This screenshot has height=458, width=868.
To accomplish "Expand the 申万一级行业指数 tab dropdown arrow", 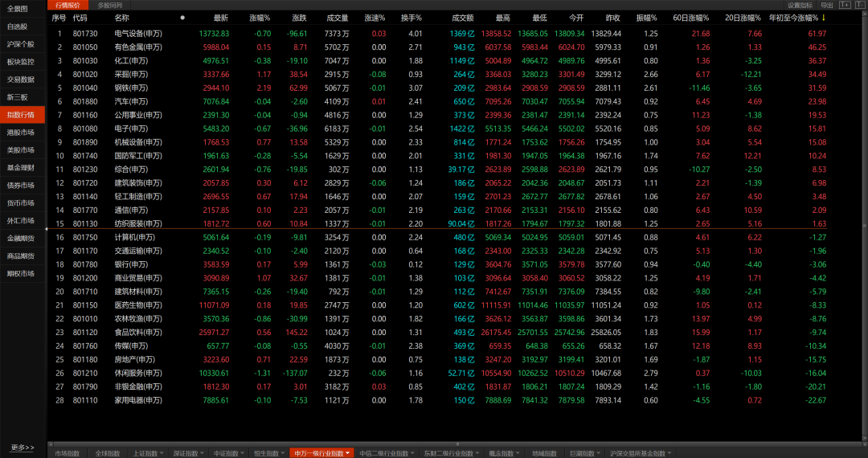I will (x=348, y=453).
